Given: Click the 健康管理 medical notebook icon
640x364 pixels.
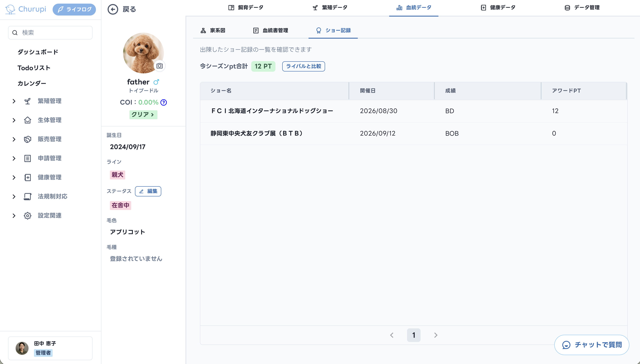Looking at the screenshot, I should (x=28, y=177).
